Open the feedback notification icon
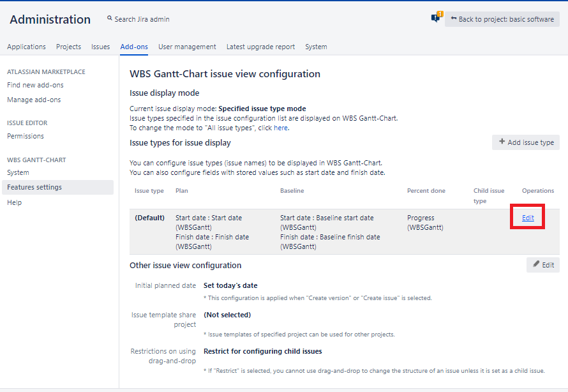Viewport: 568px width, 392px height. pyautogui.click(x=437, y=17)
